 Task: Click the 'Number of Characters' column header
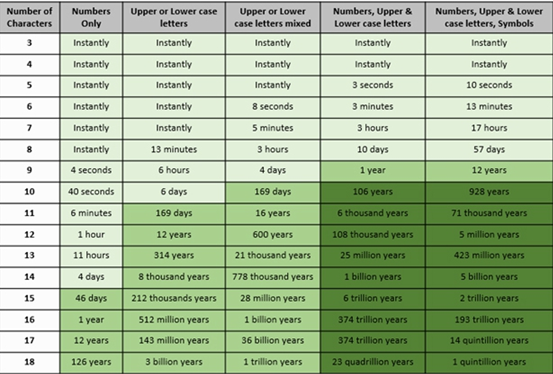(x=30, y=17)
